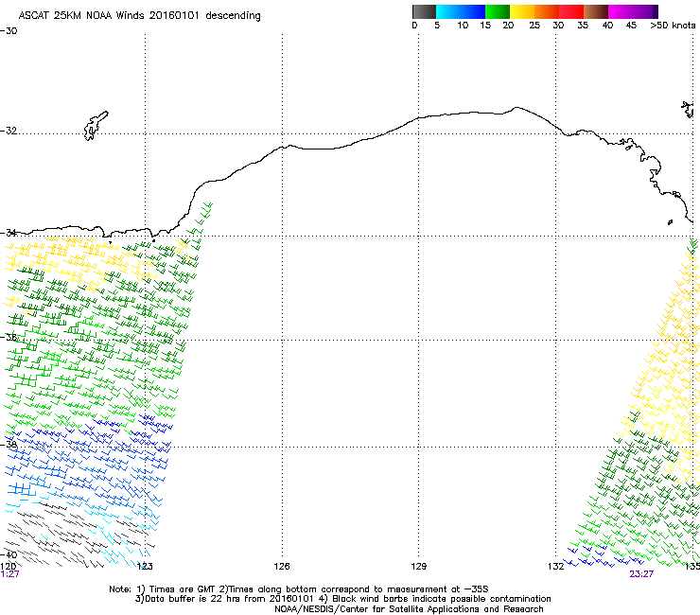
Task: Select the yellow 20-25 knots legend color
Action: click(522, 11)
